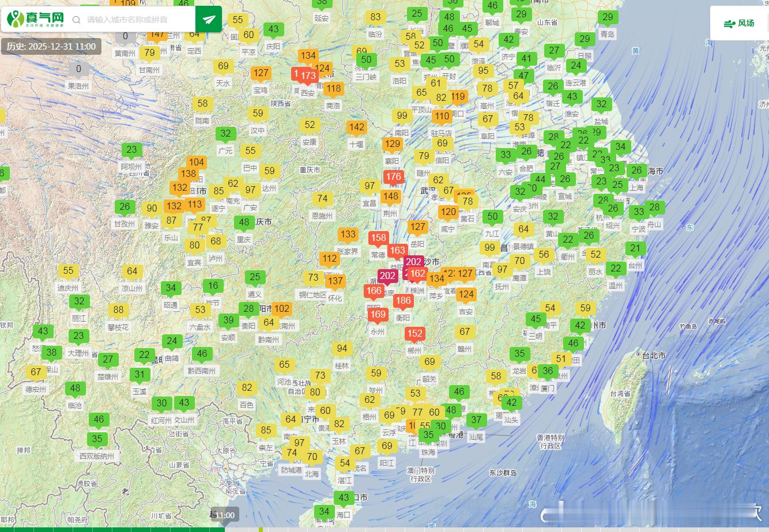Click the 110 AQI marker at 驻马店

pos(442,116)
